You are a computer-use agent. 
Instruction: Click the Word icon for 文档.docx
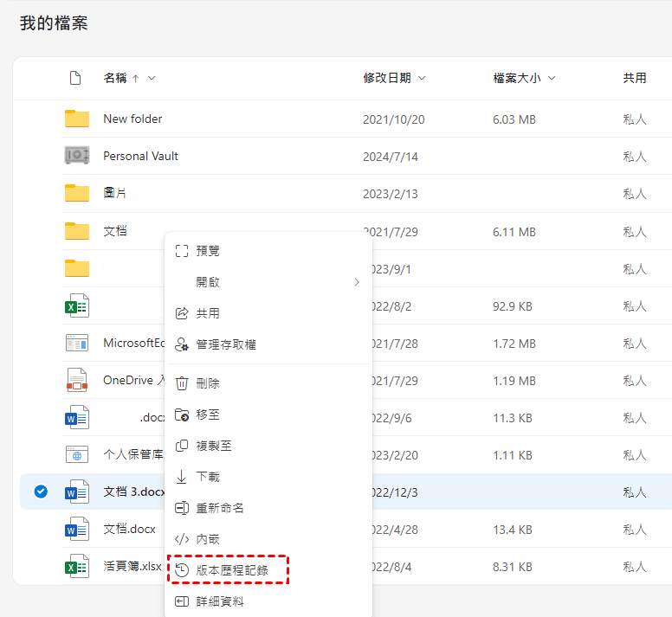(77, 529)
